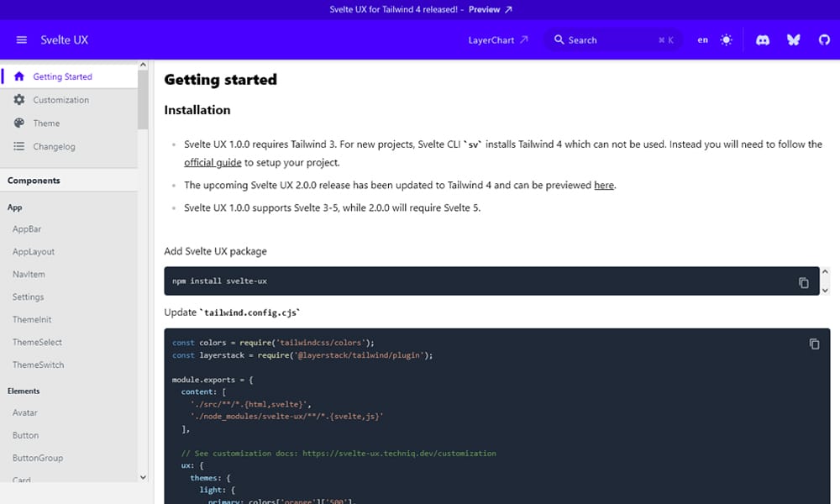Image resolution: width=840 pixels, height=504 pixels.
Task: Open the ThemeInit component page
Action: [32, 320]
